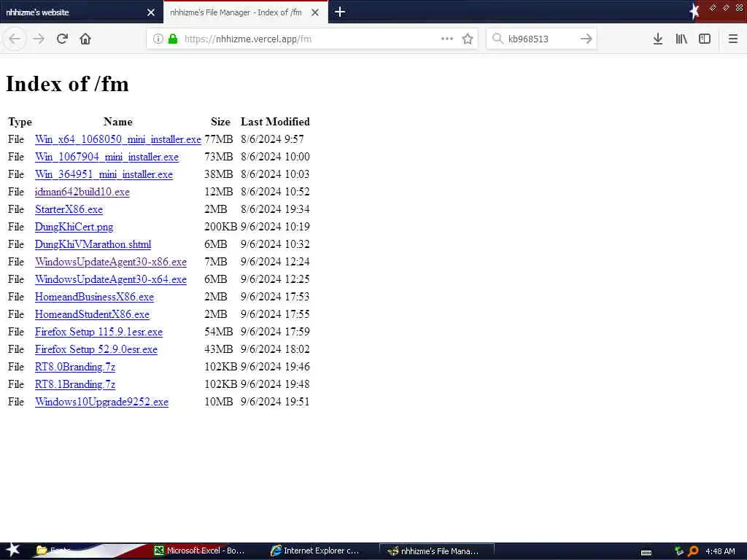The height and width of the screenshot is (560, 747).
Task: Click the green secure padlock icon
Action: (173, 39)
